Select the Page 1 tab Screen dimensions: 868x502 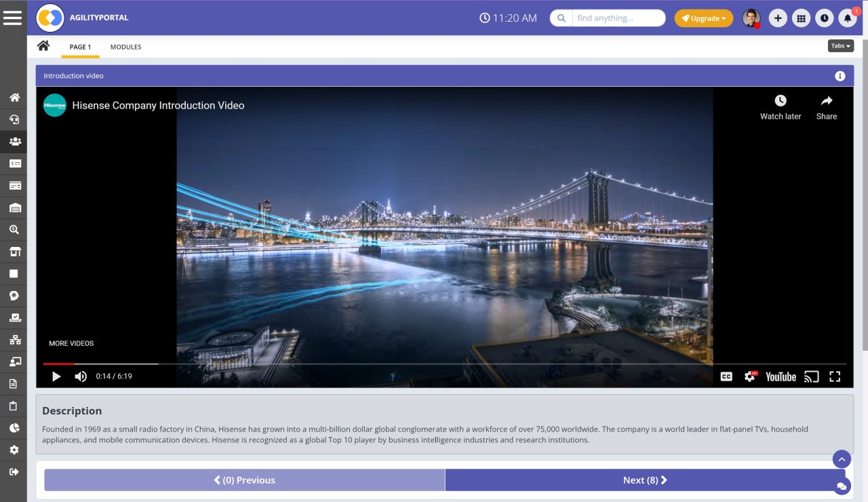point(80,47)
